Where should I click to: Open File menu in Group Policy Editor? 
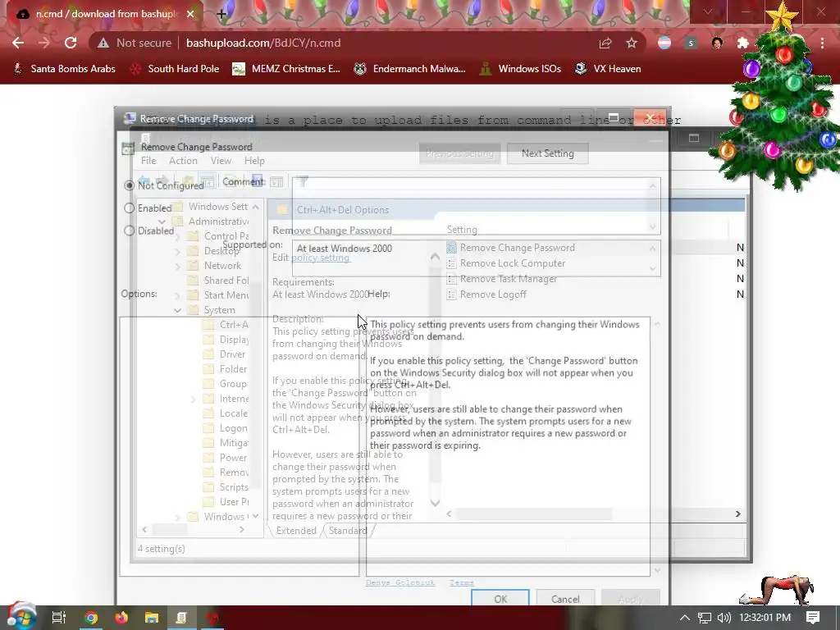tap(148, 161)
